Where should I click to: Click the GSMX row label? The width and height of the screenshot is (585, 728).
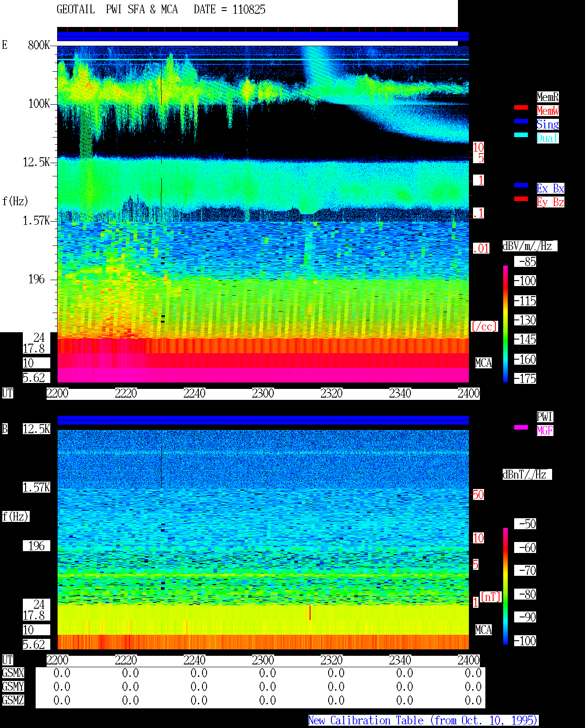[x=13, y=673]
